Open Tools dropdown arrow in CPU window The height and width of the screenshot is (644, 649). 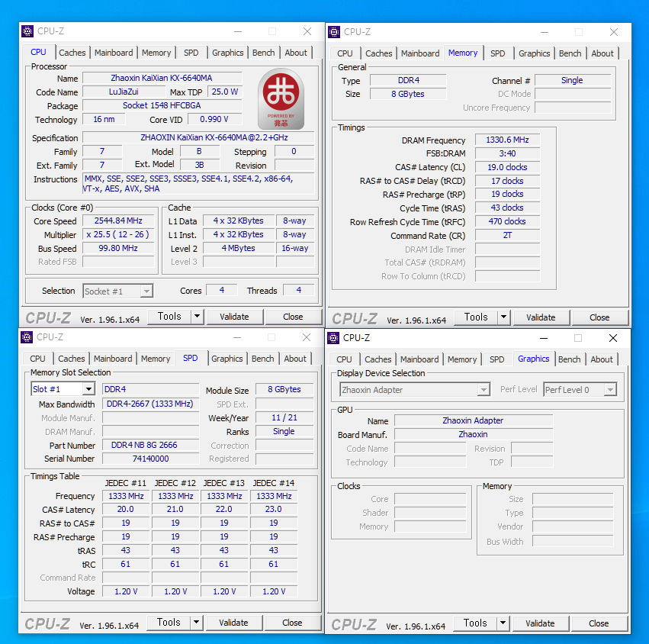tap(197, 317)
